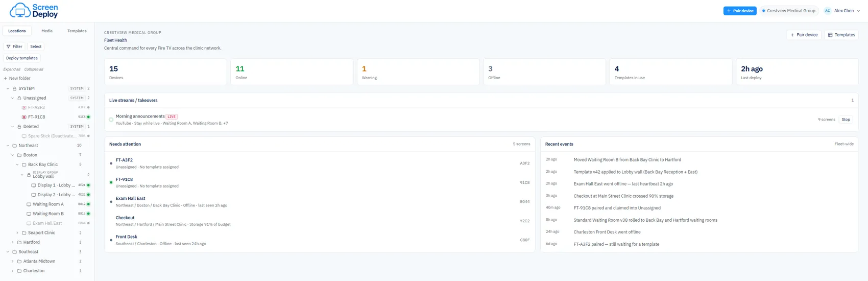The image size is (868, 281).
Task: Click the Waiting Room A screen icon
Action: [x=29, y=204]
